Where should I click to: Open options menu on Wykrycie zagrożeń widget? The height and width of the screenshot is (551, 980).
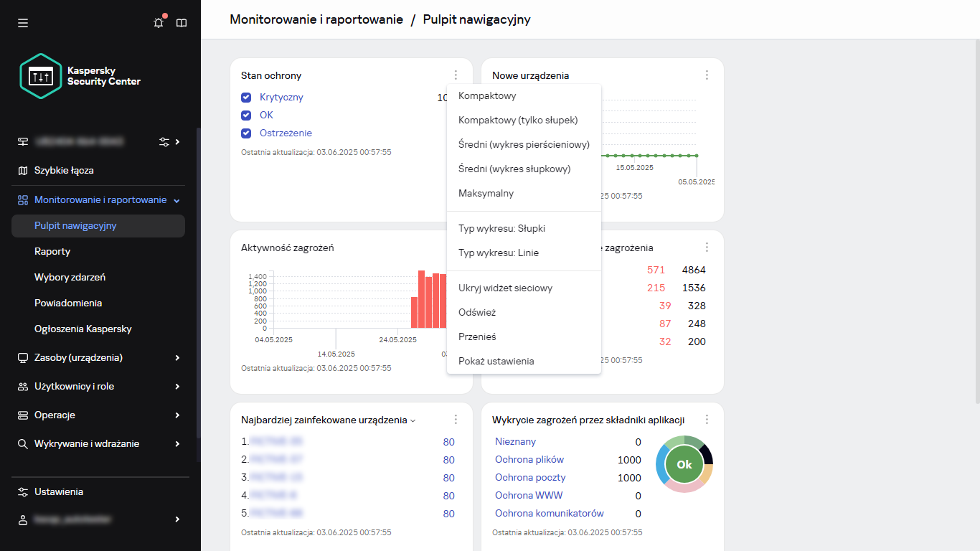[x=707, y=419]
